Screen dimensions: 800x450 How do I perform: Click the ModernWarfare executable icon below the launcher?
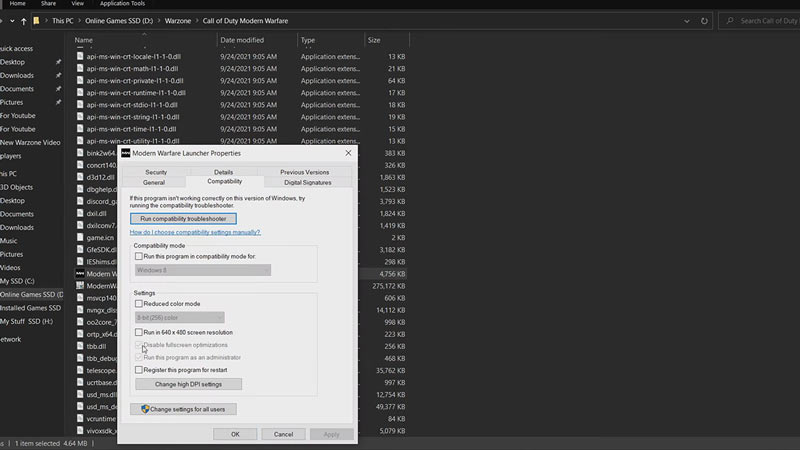click(80, 286)
